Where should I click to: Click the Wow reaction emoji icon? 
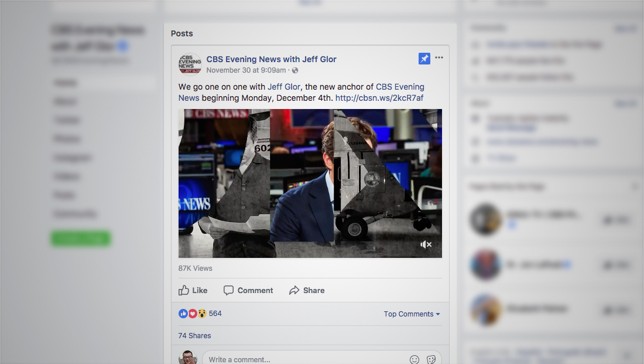click(201, 314)
